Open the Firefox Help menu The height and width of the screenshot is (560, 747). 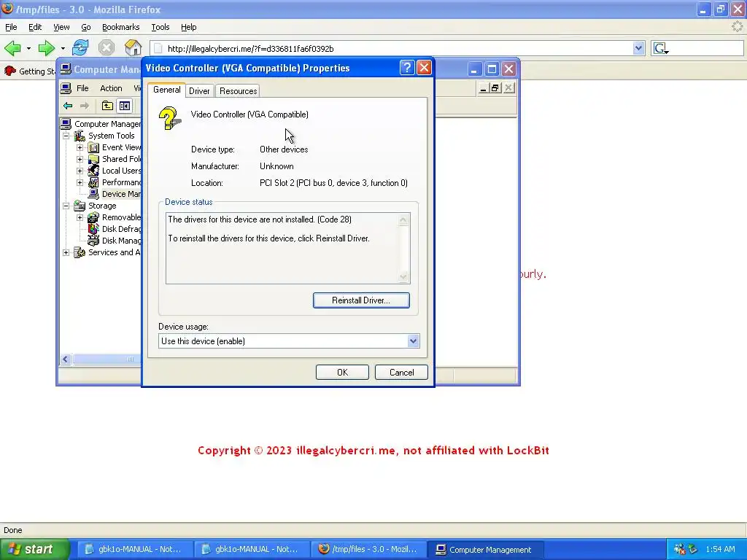click(189, 27)
